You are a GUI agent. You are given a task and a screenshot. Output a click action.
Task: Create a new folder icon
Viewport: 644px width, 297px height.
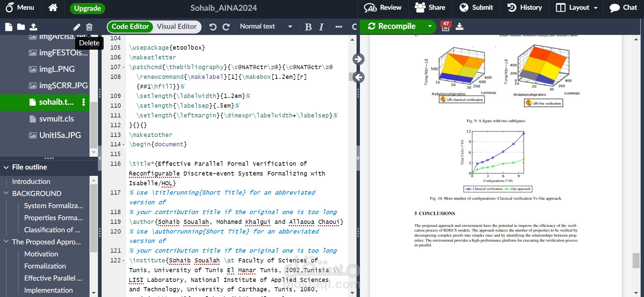point(21,27)
